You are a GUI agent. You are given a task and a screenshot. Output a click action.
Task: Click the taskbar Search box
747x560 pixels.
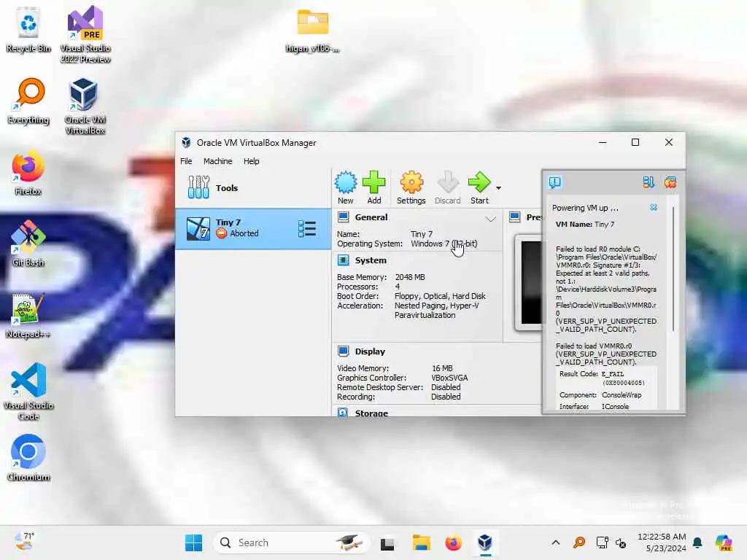290,542
